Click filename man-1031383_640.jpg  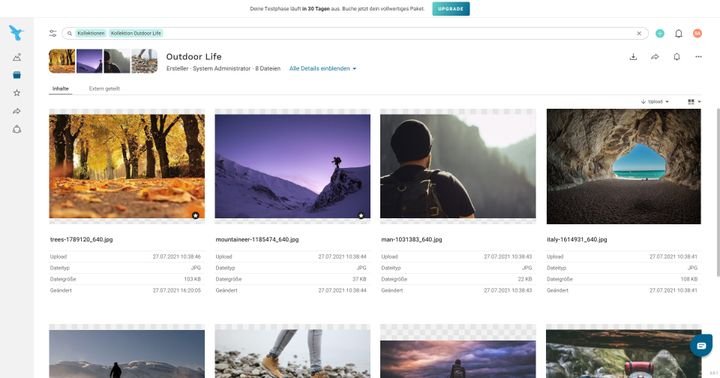pyautogui.click(x=411, y=239)
